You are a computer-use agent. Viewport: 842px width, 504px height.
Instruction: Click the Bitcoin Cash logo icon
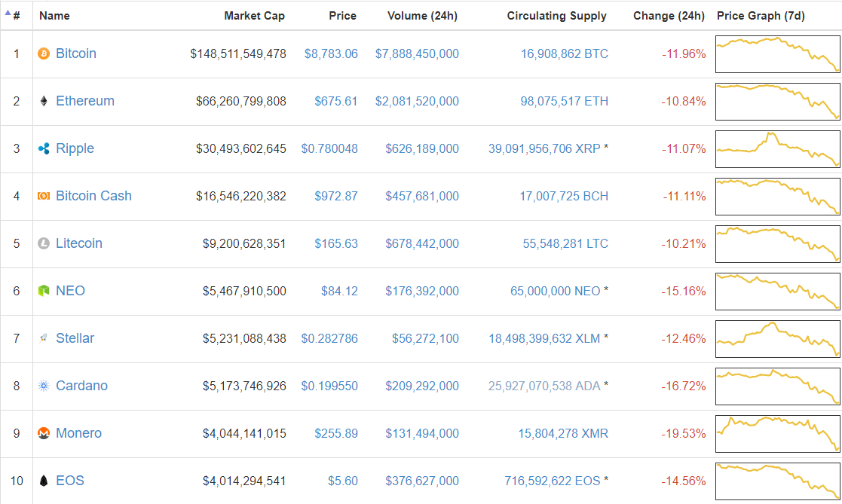pyautogui.click(x=43, y=196)
